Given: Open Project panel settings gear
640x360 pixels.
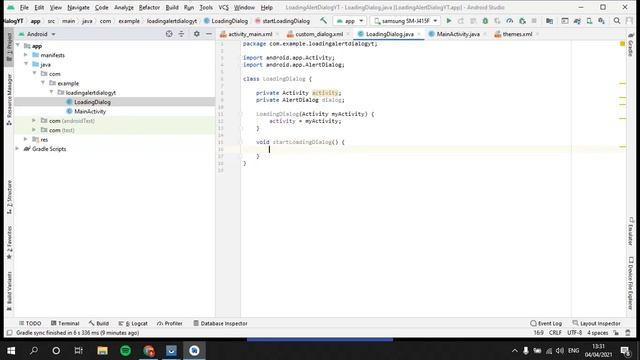Looking at the screenshot, I should (196, 34).
